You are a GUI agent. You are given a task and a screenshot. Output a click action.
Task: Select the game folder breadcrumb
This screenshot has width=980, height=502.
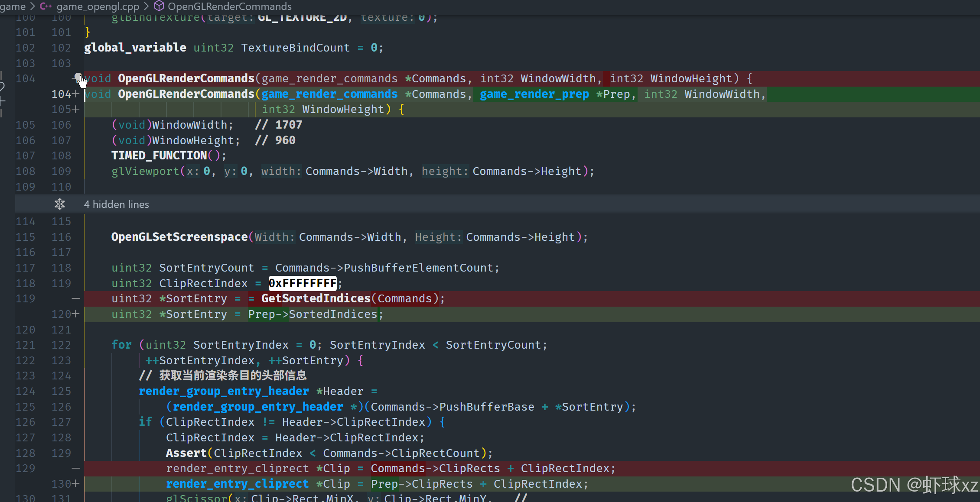tap(13, 6)
